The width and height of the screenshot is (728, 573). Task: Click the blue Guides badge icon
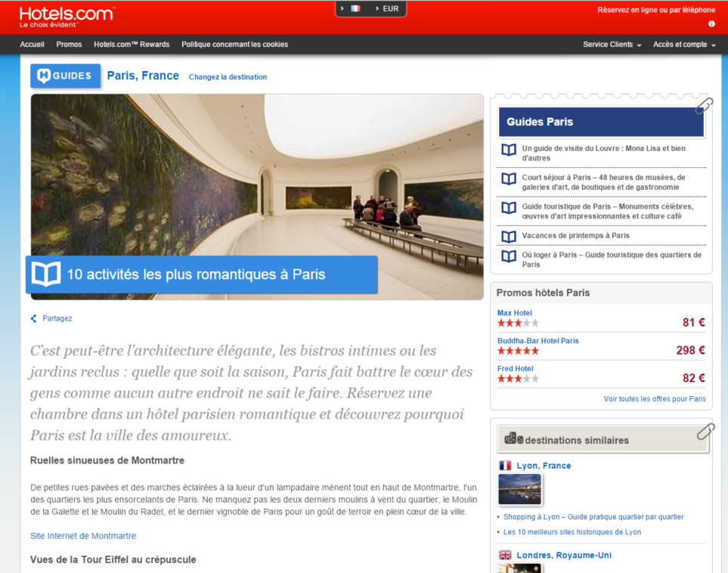click(x=65, y=76)
